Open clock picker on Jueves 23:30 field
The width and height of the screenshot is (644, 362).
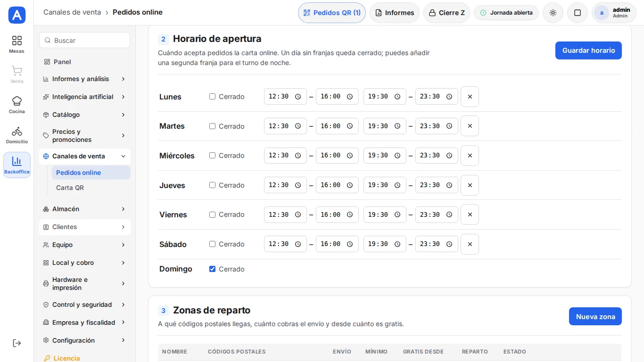[x=449, y=185]
